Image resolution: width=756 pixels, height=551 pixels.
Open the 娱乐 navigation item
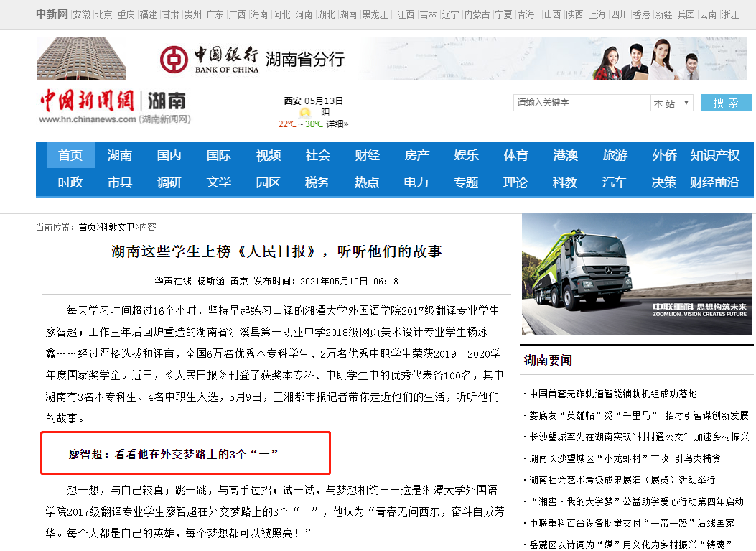coord(466,155)
